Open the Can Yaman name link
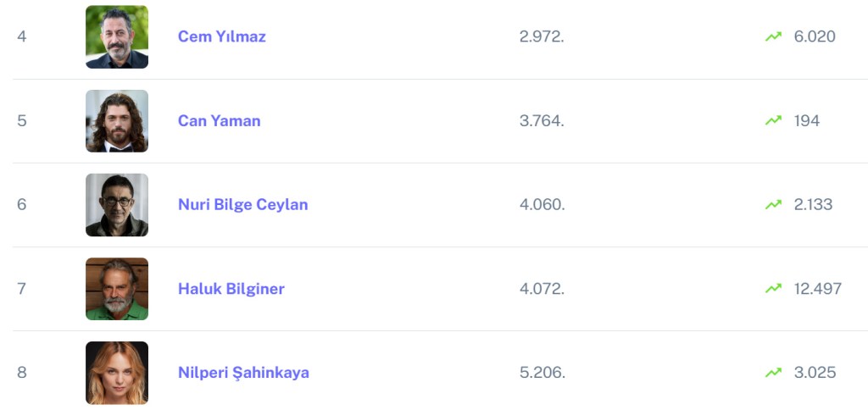This screenshot has width=868, height=410. coord(219,120)
